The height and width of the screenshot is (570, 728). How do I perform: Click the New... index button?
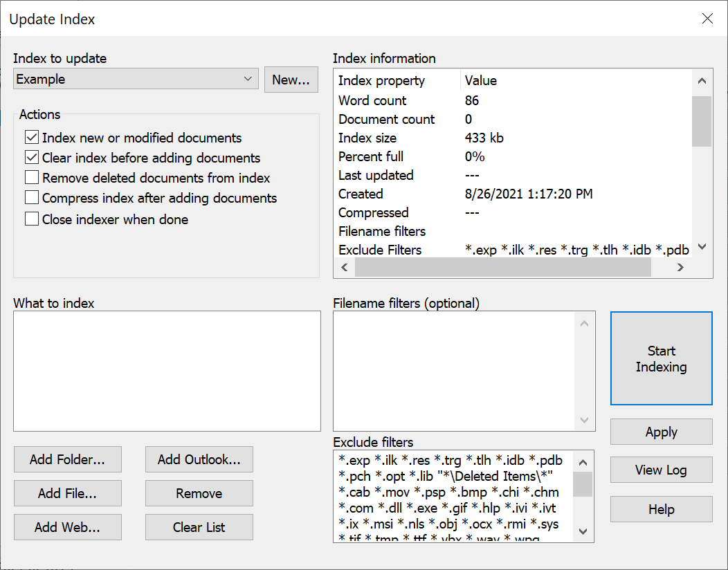coord(291,80)
